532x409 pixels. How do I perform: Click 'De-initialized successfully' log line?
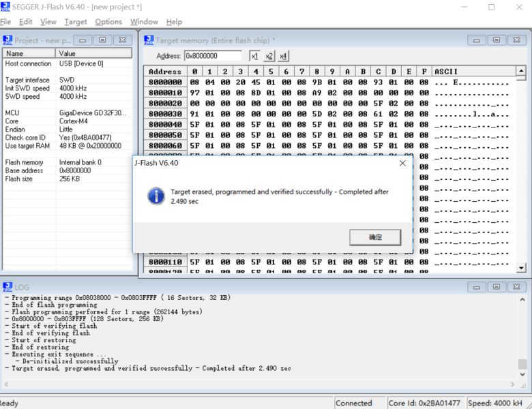[70, 361]
